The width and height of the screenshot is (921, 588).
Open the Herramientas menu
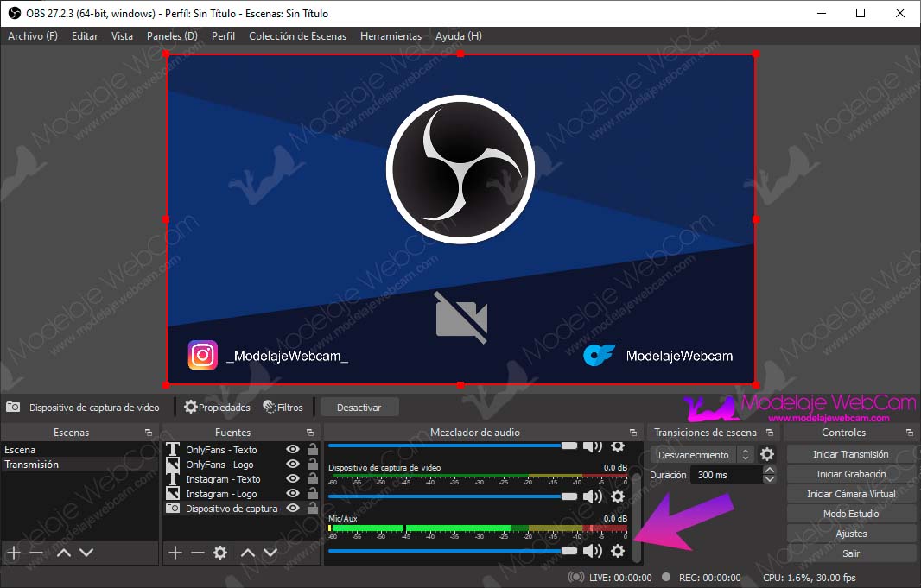click(391, 36)
